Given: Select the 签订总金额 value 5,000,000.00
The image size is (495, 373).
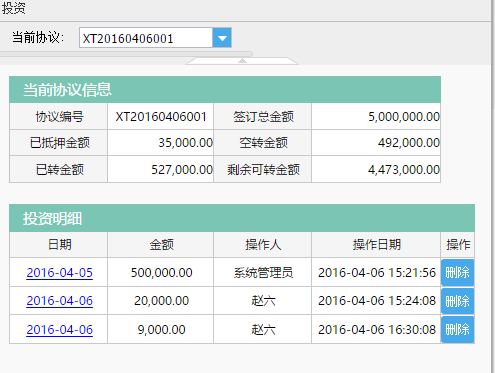Looking at the screenshot, I should click(404, 117).
